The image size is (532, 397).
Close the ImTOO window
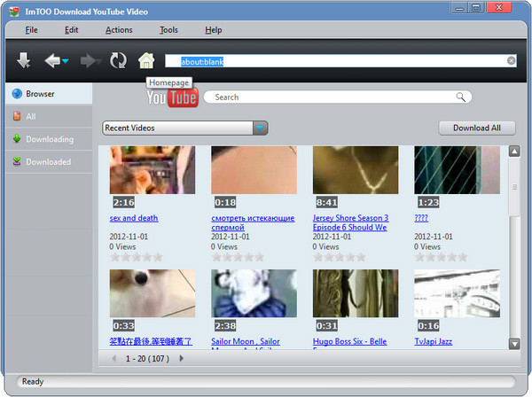[498, 8]
